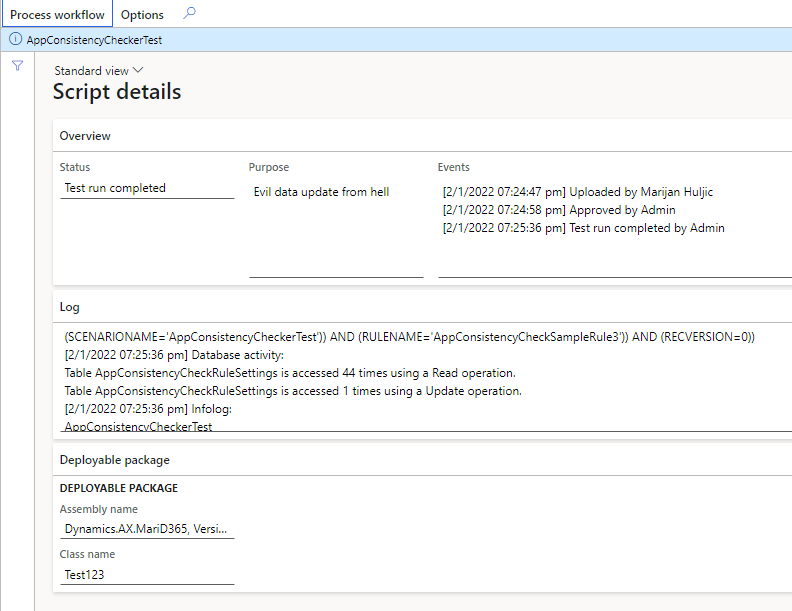Screen dimensions: 792x611
Task: Click the search magnifier icon in action bar
Action: (x=189, y=14)
